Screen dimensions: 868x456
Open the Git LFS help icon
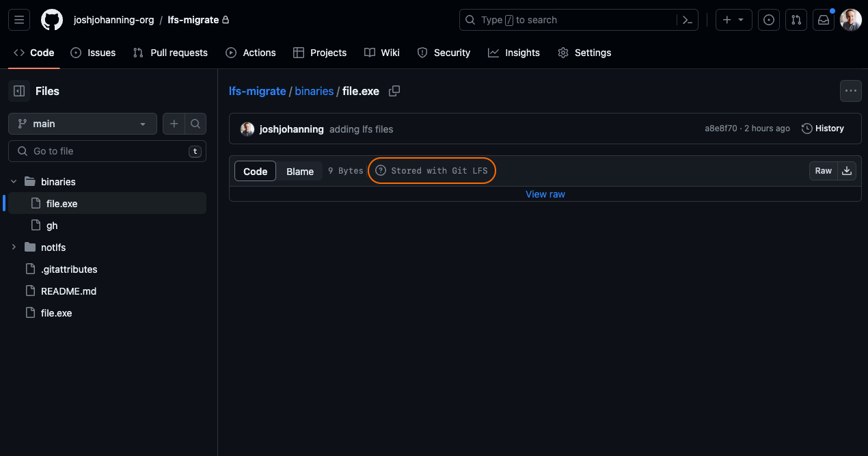coord(381,171)
